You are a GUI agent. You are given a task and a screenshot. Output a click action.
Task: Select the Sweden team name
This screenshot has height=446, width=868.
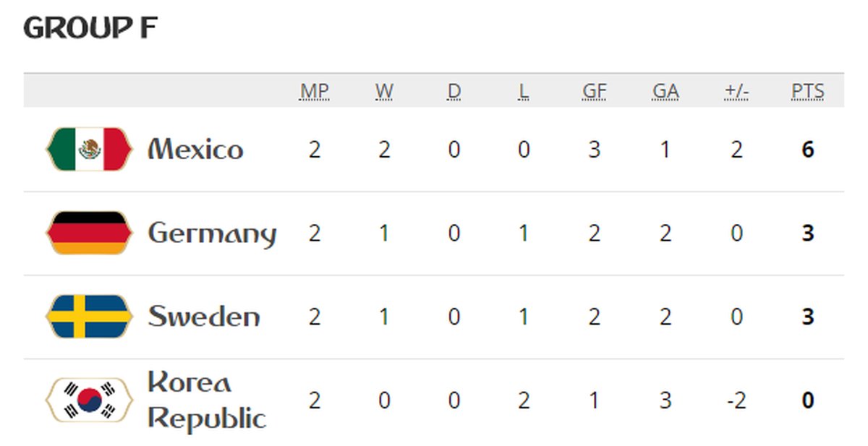(x=204, y=317)
